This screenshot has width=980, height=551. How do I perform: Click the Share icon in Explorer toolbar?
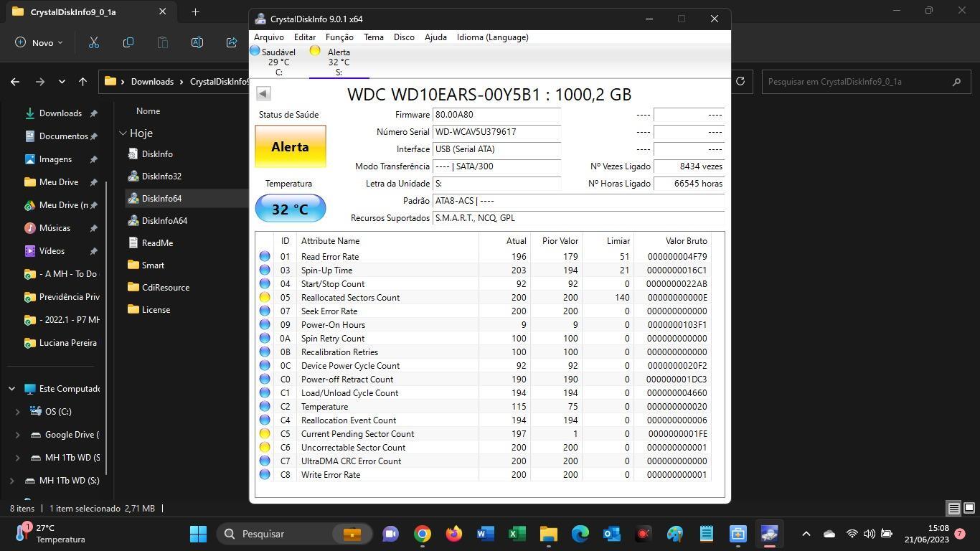tap(232, 42)
